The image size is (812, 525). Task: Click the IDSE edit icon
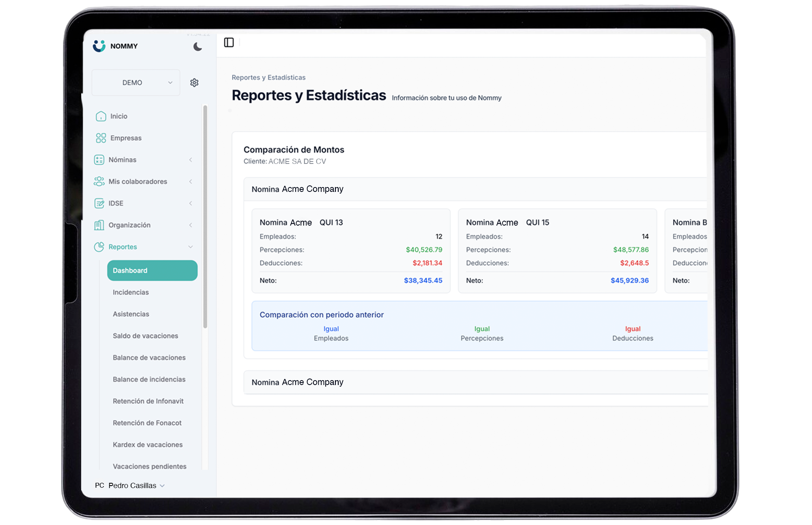99,203
